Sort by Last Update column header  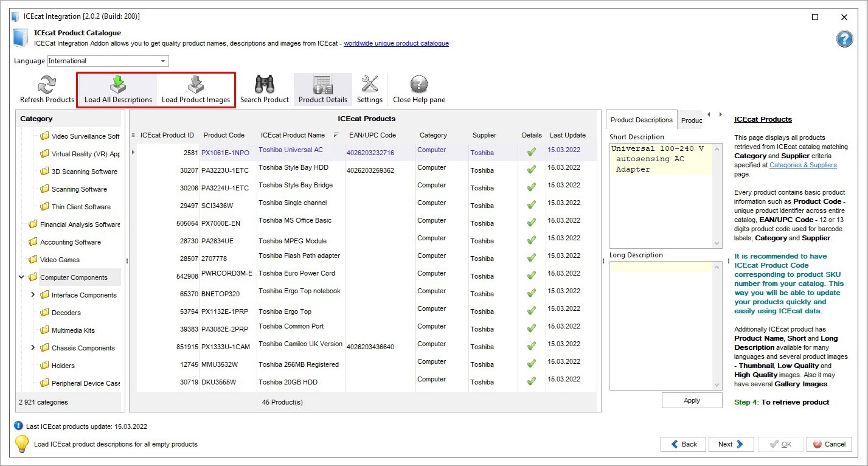tap(568, 135)
